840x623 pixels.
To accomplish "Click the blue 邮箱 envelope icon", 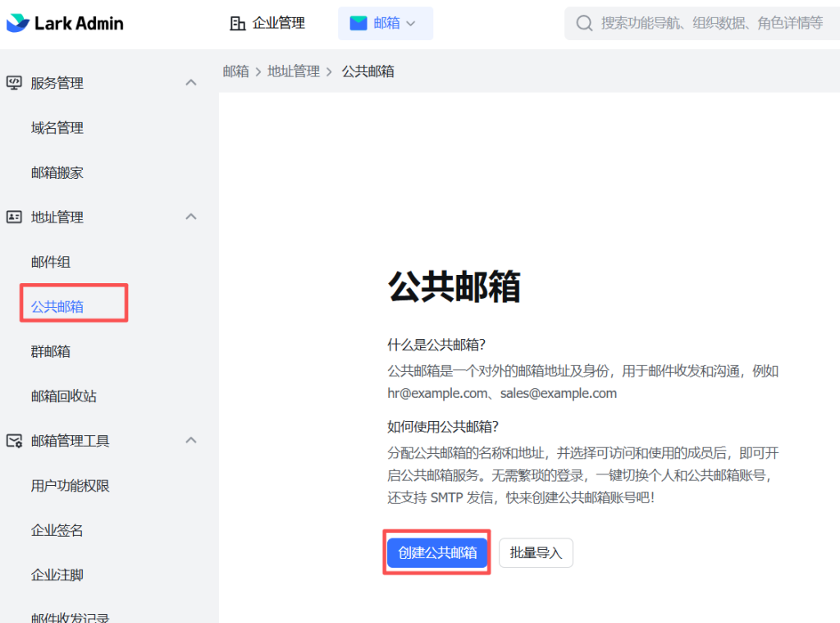I will [357, 23].
